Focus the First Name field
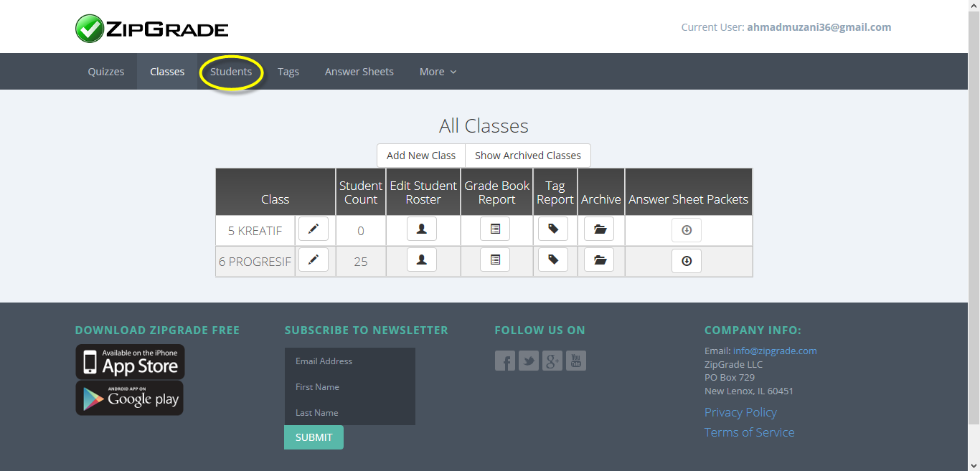The width and height of the screenshot is (980, 471). click(x=350, y=386)
